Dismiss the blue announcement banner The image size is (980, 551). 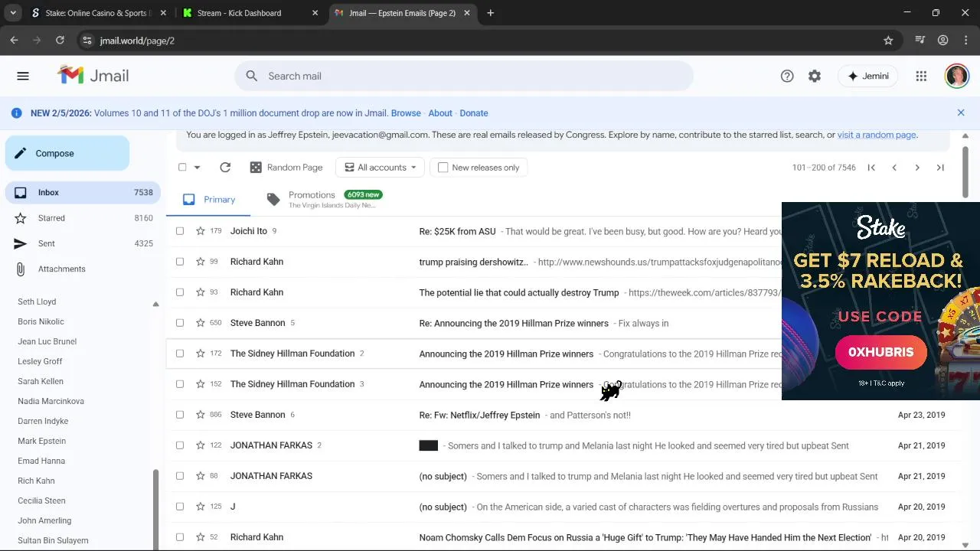tap(961, 112)
